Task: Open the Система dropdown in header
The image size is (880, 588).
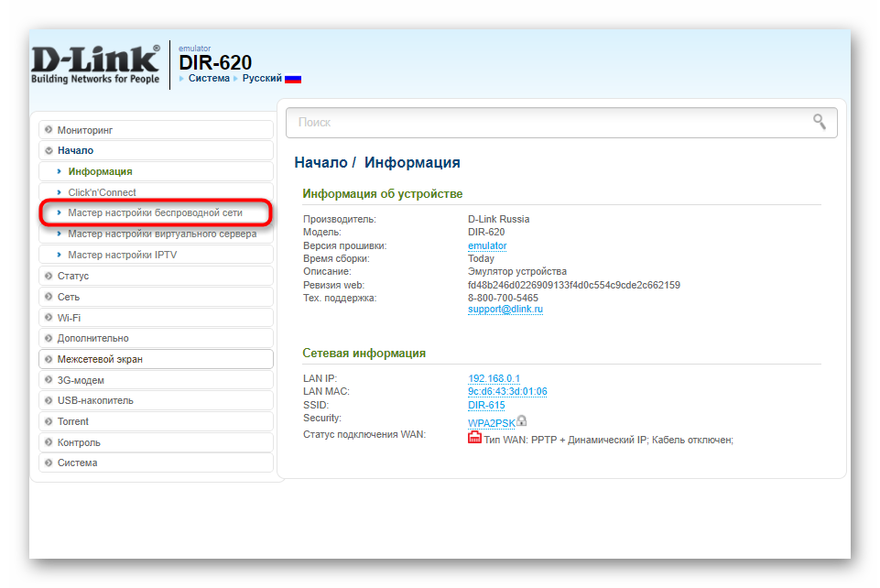Action: click(208, 79)
